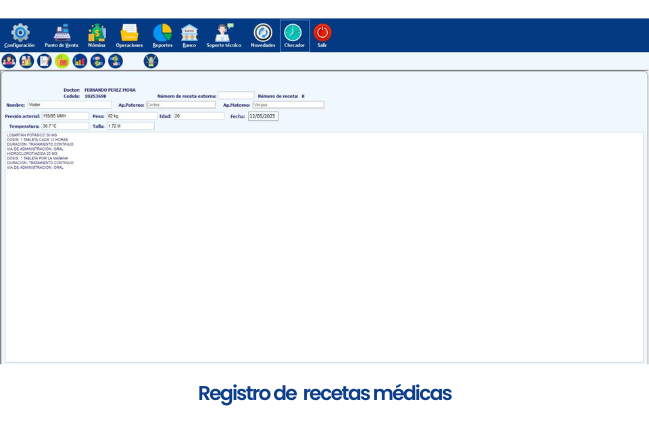Click the Ap.Paterno field containing Cortes
Viewport: 649px width, 427px height.
pyautogui.click(x=181, y=105)
